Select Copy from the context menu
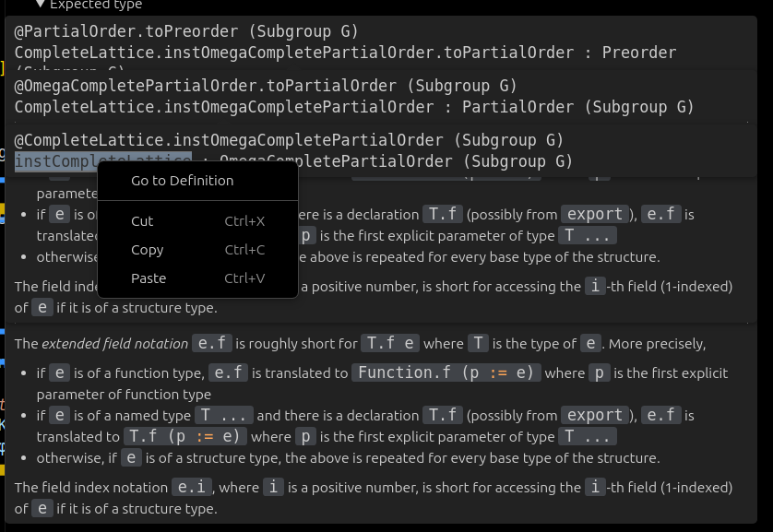This screenshot has width=773, height=532. pos(147,250)
